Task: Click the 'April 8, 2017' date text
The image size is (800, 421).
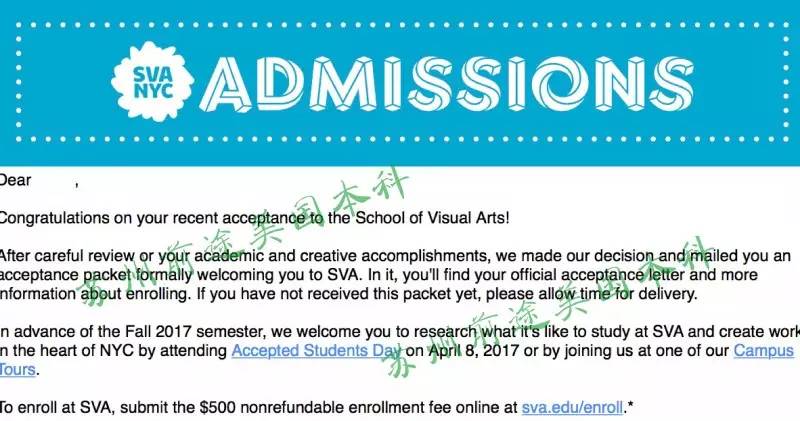Action: (x=472, y=351)
